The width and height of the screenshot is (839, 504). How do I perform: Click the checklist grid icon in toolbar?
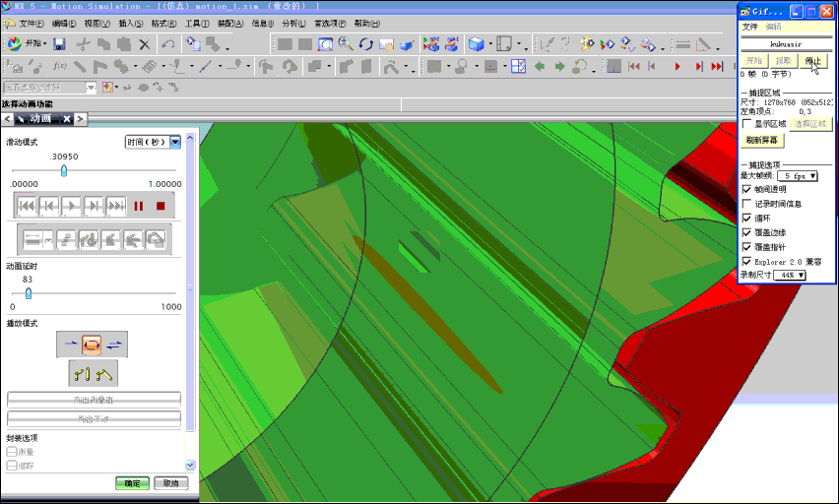click(518, 66)
